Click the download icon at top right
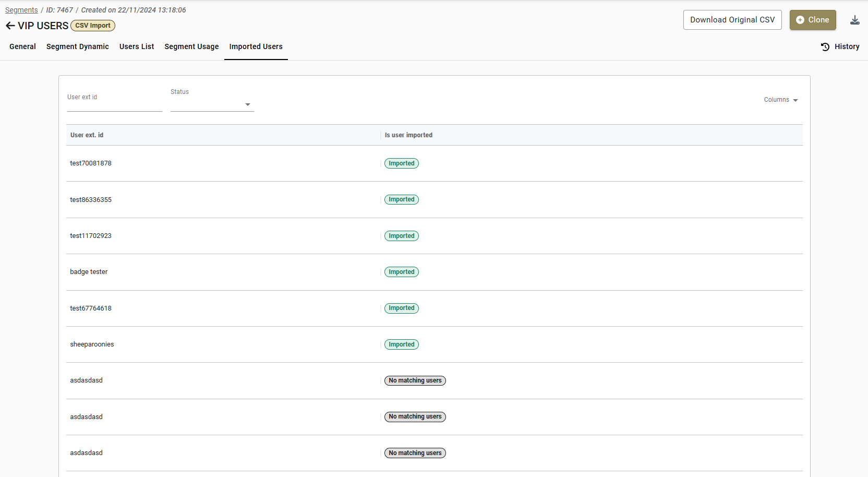The height and width of the screenshot is (477, 868). pyautogui.click(x=854, y=20)
